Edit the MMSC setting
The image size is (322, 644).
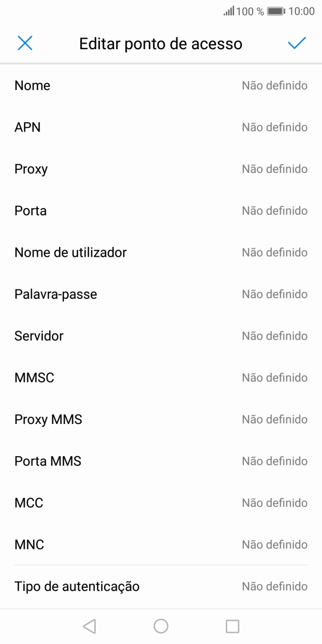(161, 378)
